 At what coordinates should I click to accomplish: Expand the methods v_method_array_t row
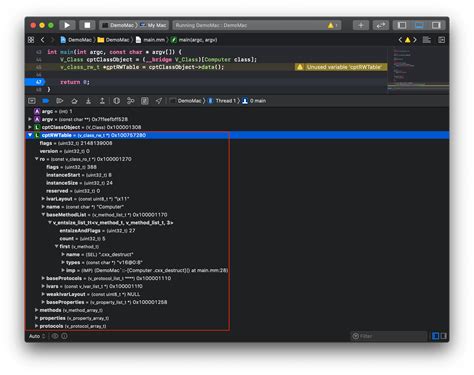tap(37, 310)
